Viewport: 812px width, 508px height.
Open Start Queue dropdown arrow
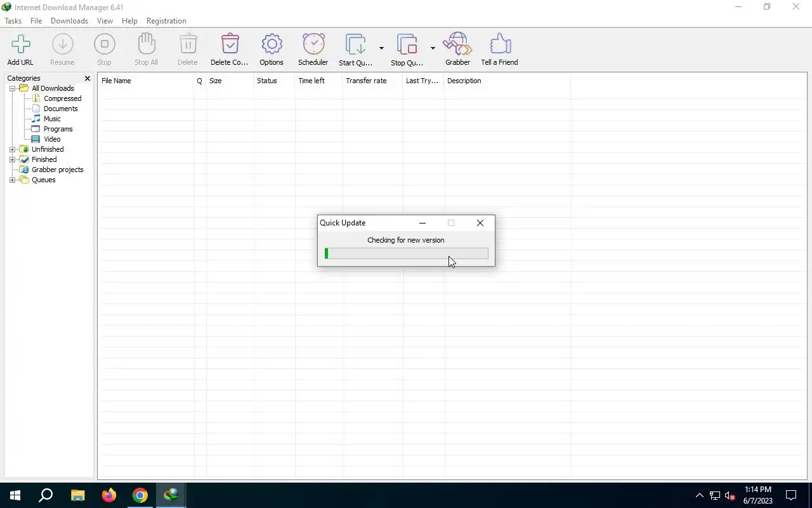point(381,48)
